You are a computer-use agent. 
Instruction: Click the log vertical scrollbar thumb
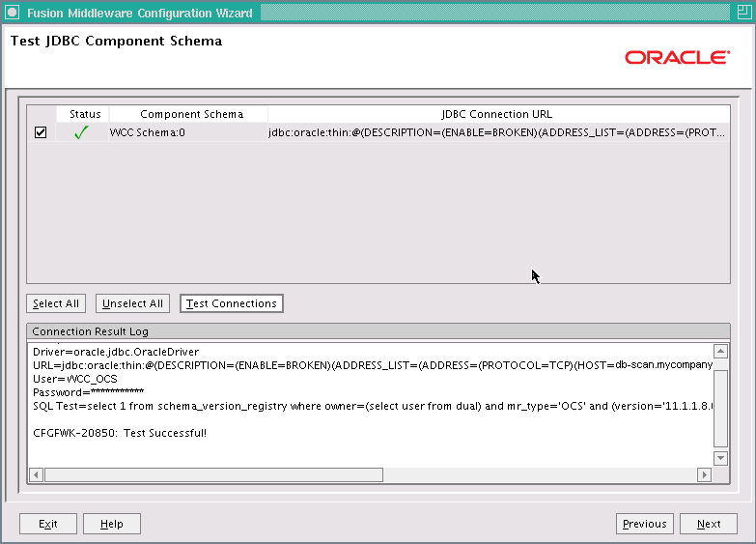point(720,409)
